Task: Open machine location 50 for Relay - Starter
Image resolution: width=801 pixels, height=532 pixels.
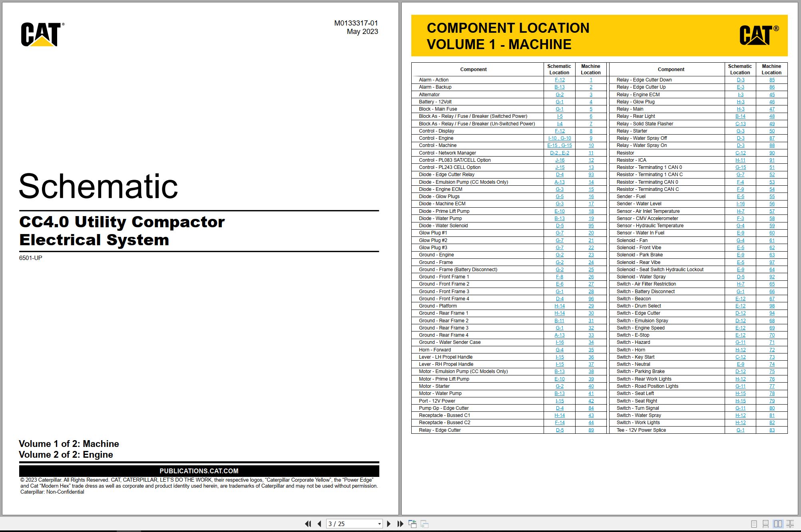Action: (x=772, y=131)
